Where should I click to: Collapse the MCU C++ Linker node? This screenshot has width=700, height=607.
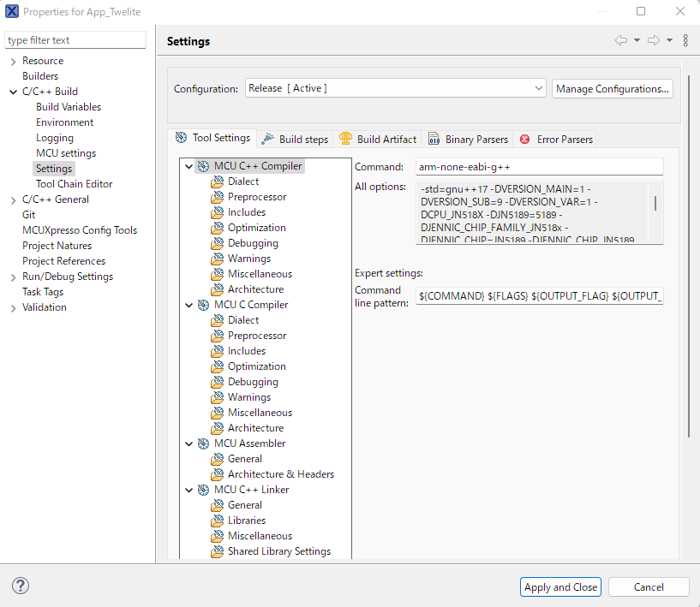pos(188,491)
